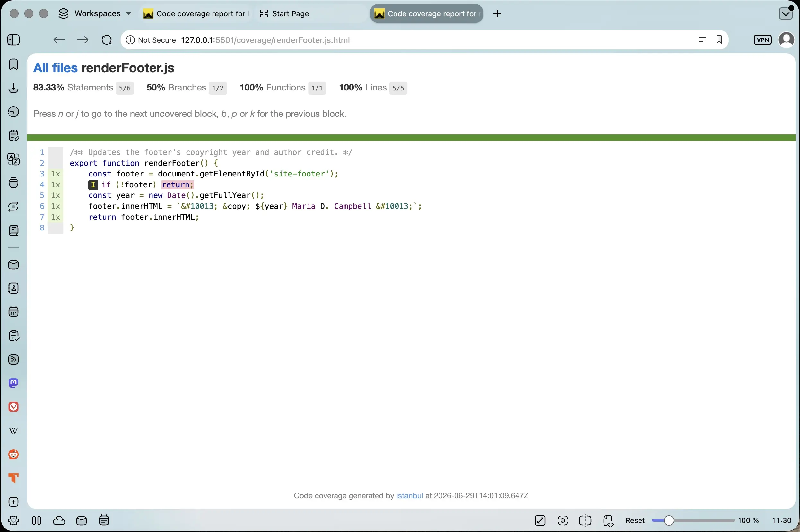
Task: Toggle the sidebar panel icon
Action: [13, 40]
